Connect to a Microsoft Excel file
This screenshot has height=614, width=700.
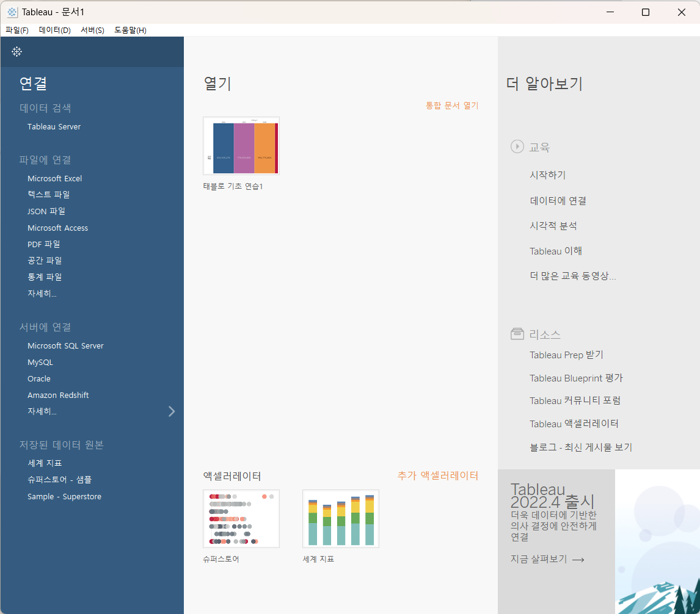[54, 178]
